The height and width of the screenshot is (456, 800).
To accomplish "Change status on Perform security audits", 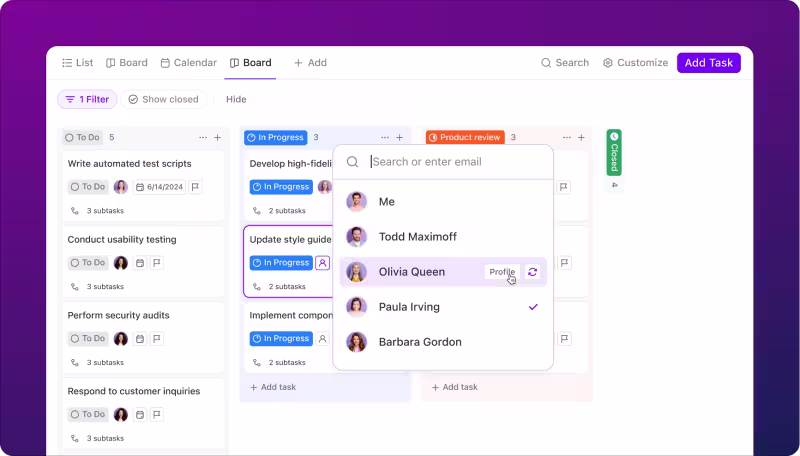I will (x=88, y=339).
